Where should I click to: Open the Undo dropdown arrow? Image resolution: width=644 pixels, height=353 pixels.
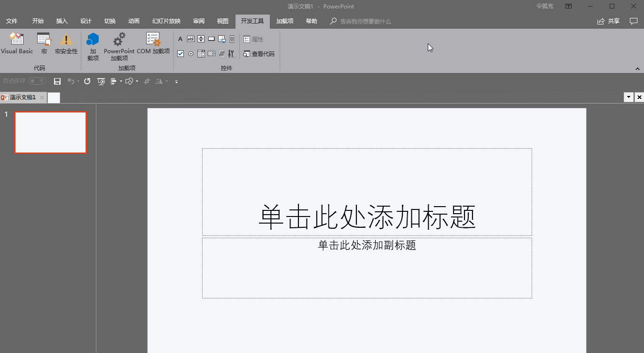coord(78,81)
